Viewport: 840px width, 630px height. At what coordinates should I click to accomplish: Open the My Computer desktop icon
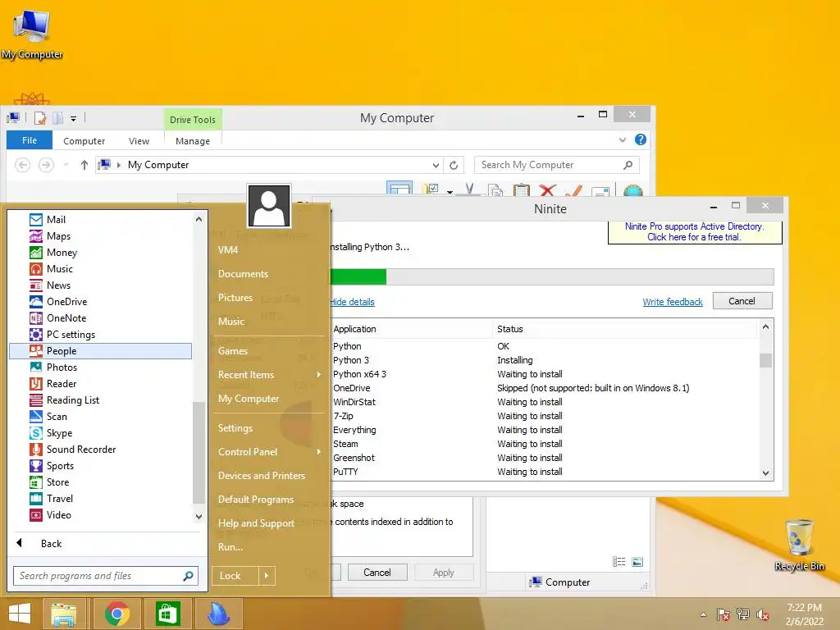click(x=32, y=34)
